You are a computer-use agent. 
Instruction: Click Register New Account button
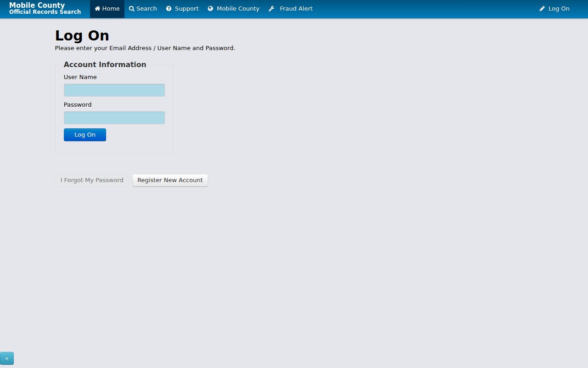tap(170, 180)
